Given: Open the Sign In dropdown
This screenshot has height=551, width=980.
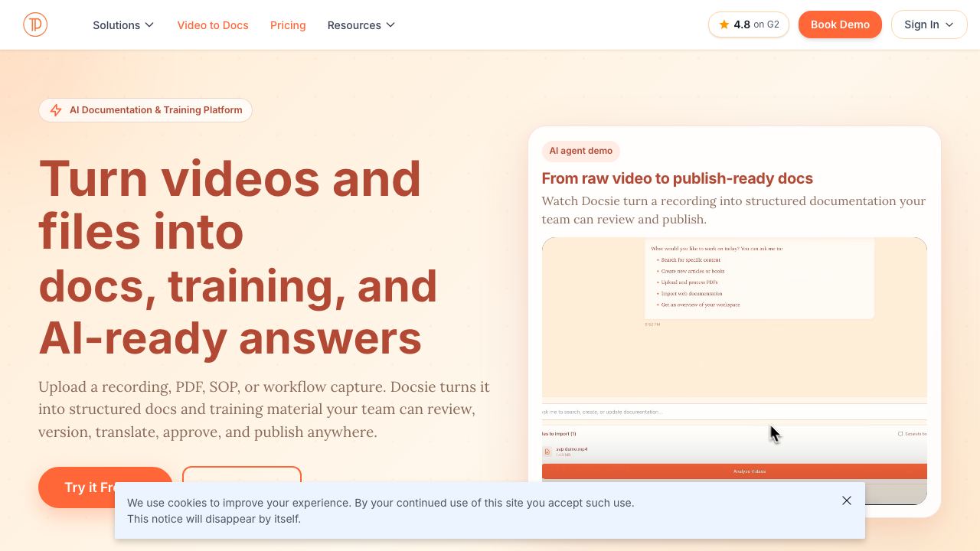Looking at the screenshot, I should (929, 24).
